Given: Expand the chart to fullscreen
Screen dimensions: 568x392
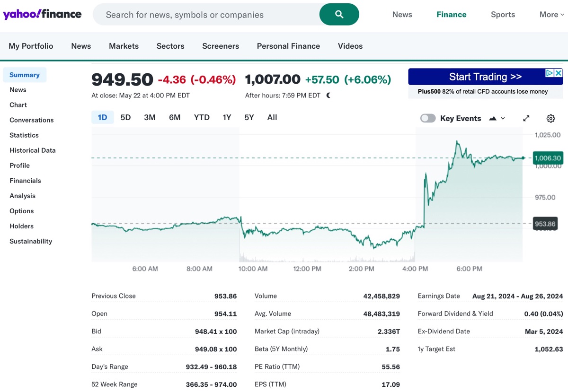Looking at the screenshot, I should point(526,118).
